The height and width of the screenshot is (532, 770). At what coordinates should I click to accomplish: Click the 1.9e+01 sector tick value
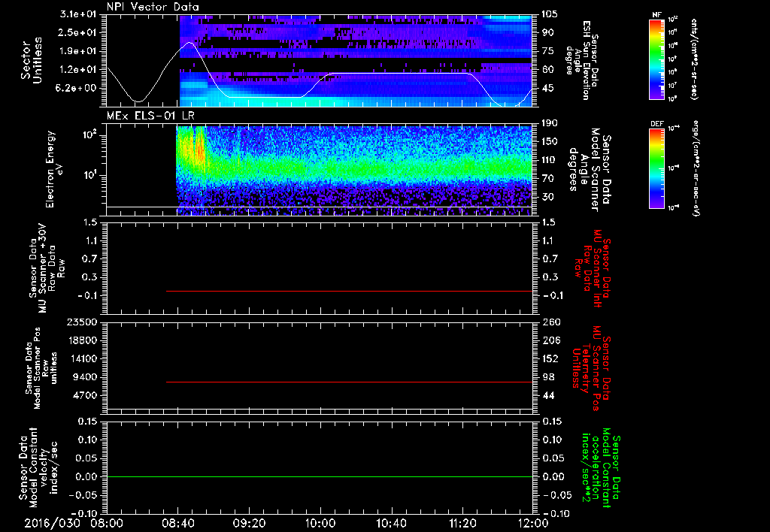(x=78, y=51)
